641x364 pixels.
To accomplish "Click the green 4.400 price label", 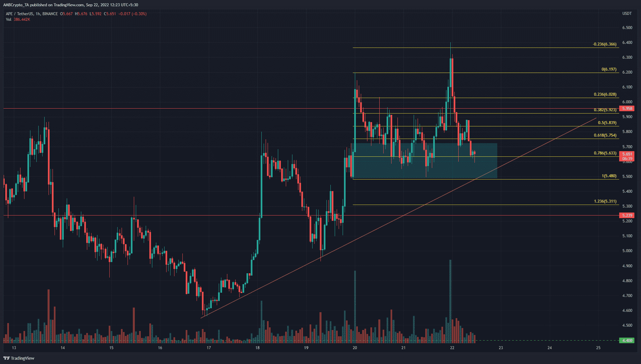I will [627, 340].
